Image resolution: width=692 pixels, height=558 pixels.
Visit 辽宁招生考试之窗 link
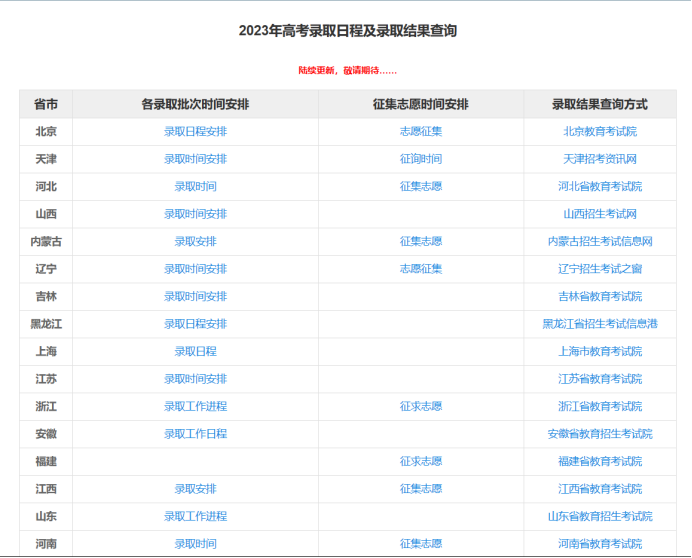point(600,269)
